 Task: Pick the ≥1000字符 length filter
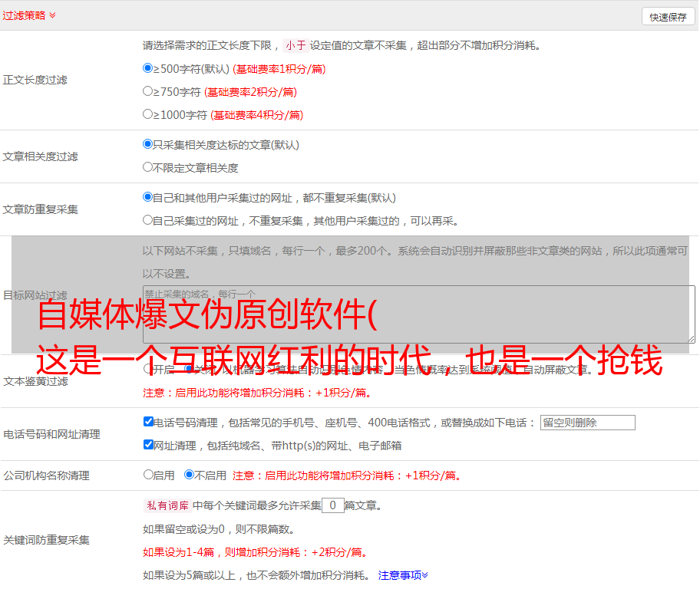[x=148, y=114]
